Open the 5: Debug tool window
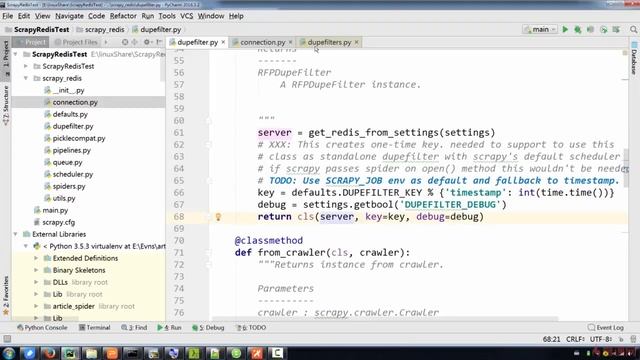The height and width of the screenshot is (360, 640). pyautogui.click(x=208, y=327)
